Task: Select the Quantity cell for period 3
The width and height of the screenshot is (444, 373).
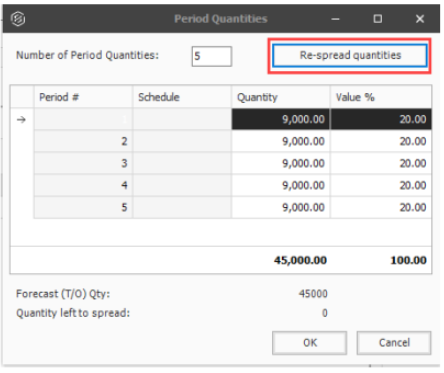Action: tap(281, 163)
